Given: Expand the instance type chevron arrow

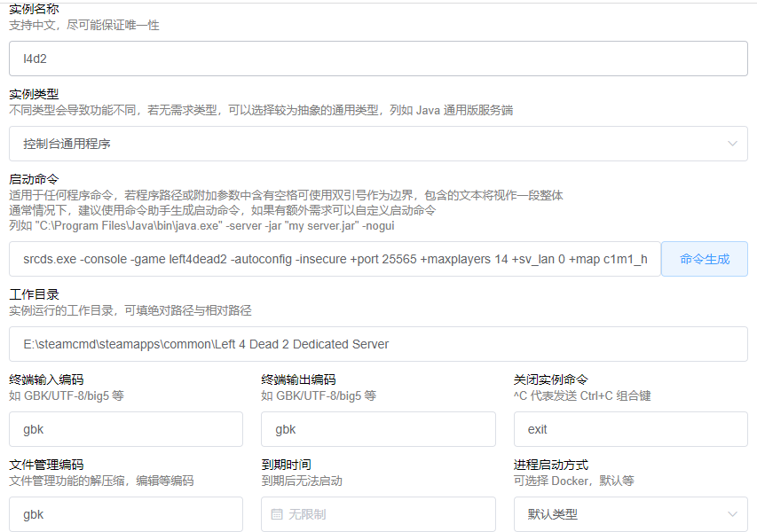Looking at the screenshot, I should [732, 144].
